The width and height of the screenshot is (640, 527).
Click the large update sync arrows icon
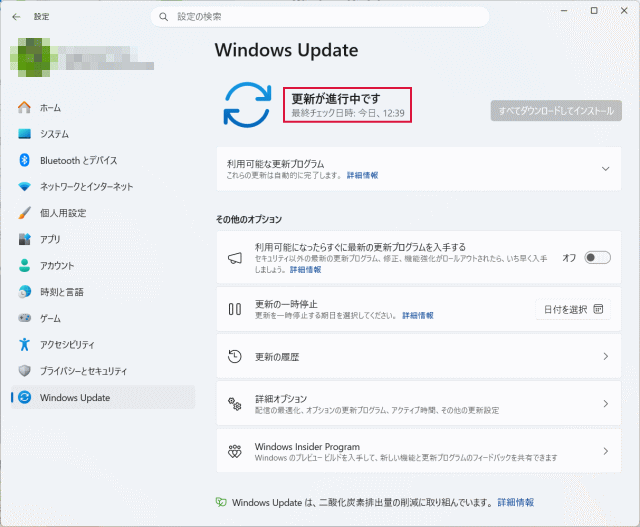coord(247,105)
